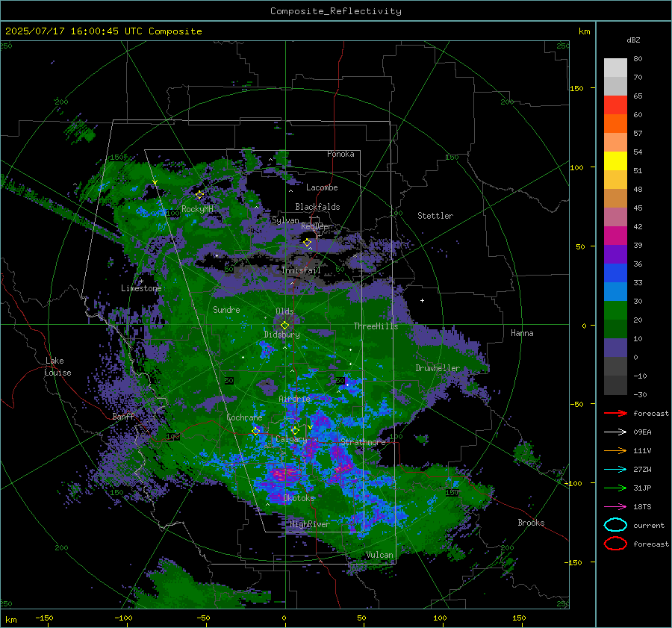Click the magenta 18TS arrow legend icon

[x=615, y=507]
